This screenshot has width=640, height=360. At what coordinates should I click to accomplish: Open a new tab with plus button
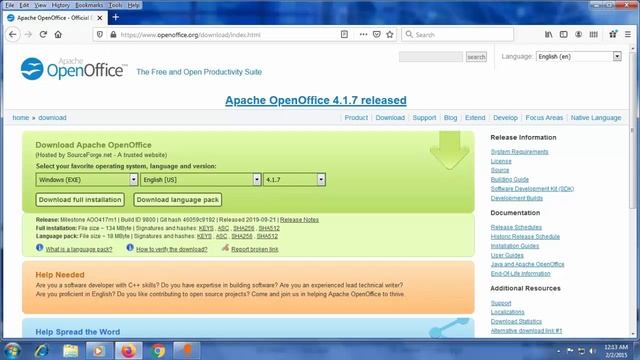tap(116, 17)
